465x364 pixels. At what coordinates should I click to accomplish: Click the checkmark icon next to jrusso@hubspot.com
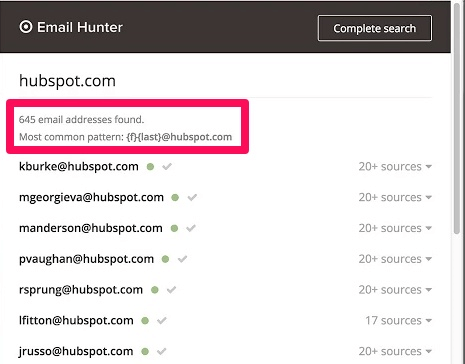point(162,351)
